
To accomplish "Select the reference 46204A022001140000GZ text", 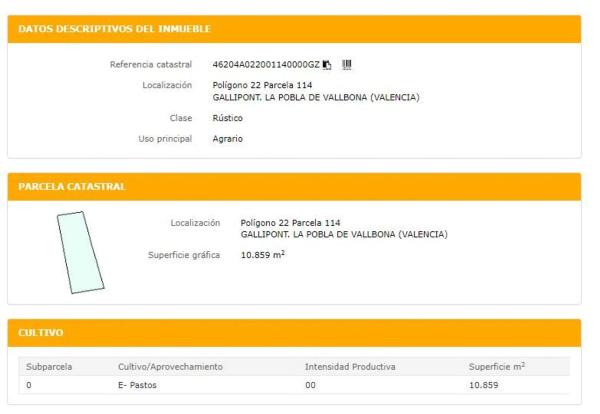I will 266,65.
